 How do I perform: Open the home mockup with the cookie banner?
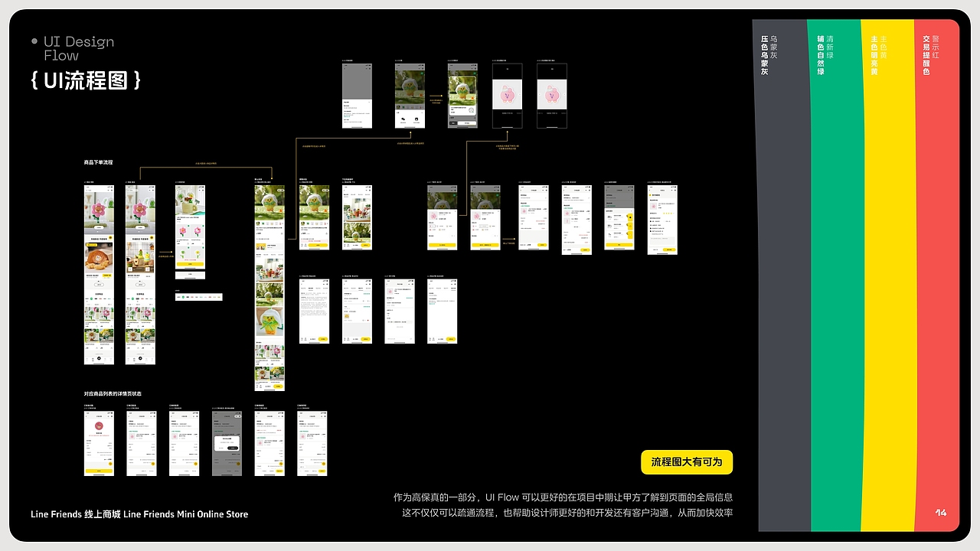click(99, 274)
